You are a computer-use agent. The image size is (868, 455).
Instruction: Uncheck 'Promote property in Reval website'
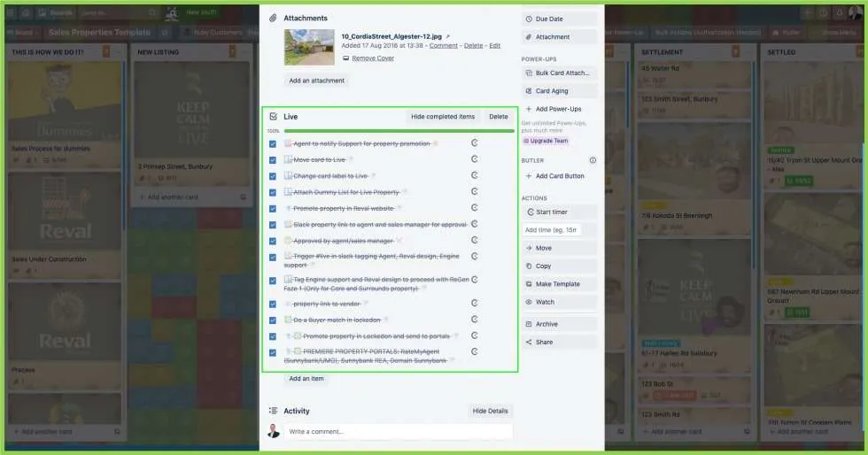coord(273,209)
